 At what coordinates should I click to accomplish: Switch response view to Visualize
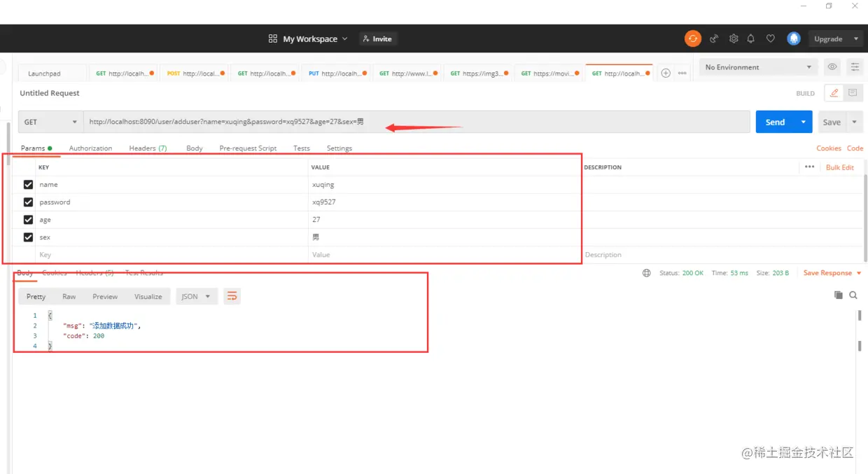148,297
